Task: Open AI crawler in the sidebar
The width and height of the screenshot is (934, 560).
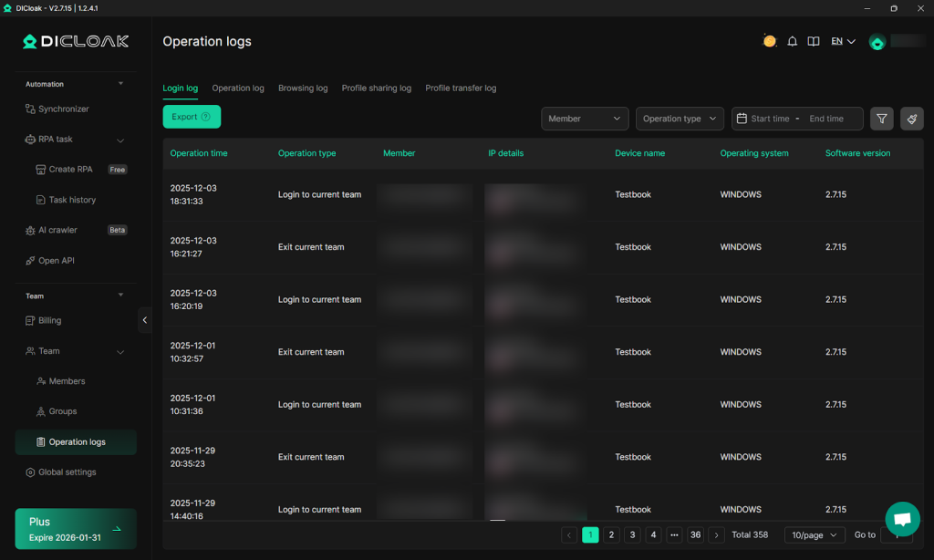Action: pyautogui.click(x=57, y=230)
